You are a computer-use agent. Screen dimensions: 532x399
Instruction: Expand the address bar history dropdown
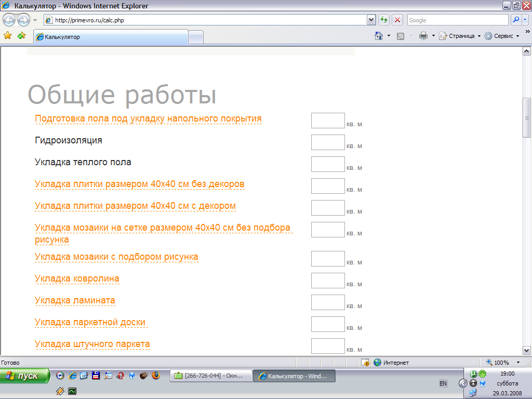point(371,20)
